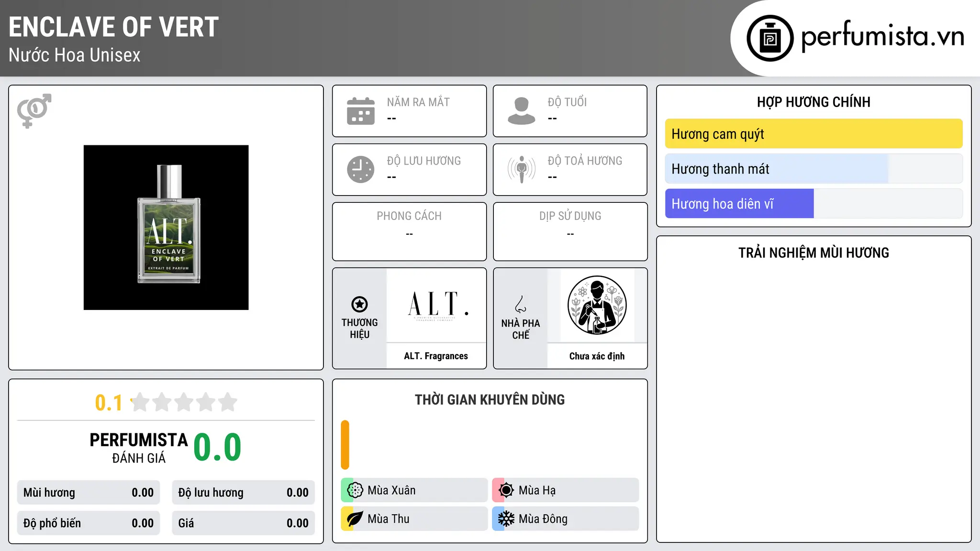Open the ALT. Fragrances brand link
The height and width of the screenshot is (551, 980).
point(436,356)
